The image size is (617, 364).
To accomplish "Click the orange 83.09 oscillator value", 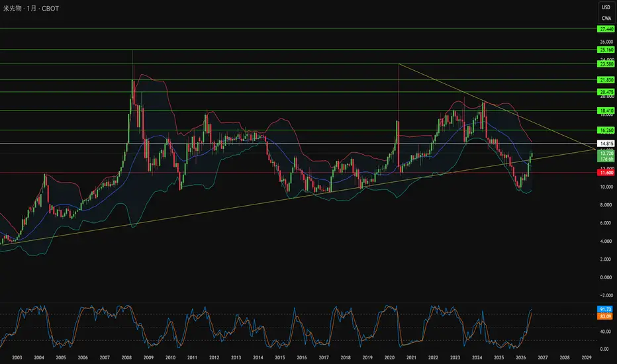I will 605,316.
